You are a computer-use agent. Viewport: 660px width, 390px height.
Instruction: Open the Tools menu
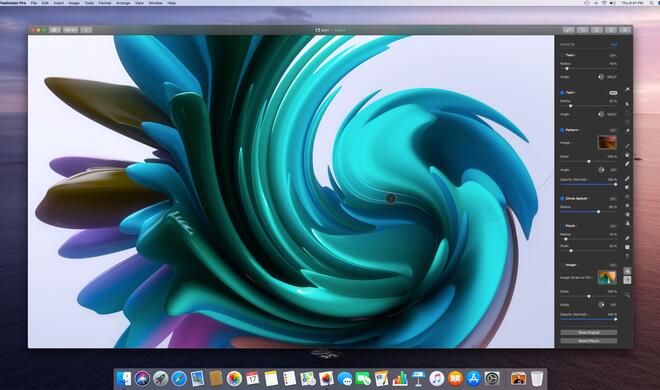click(89, 3)
